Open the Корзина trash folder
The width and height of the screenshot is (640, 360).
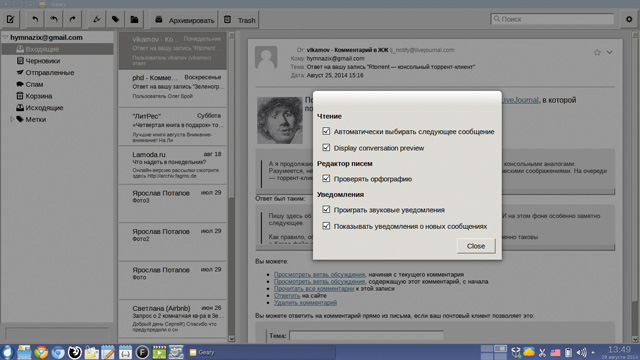[x=57, y=96]
